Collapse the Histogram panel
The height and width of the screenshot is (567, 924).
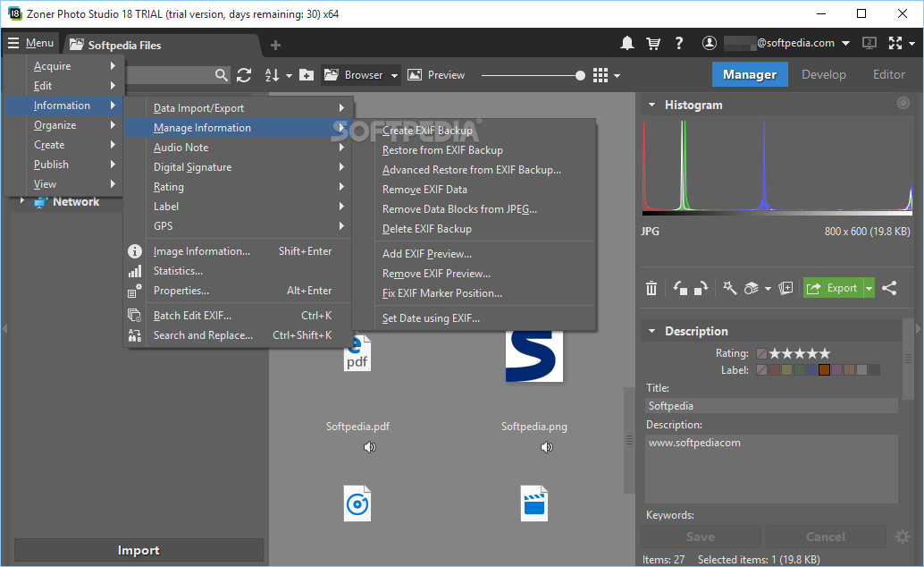coord(651,105)
